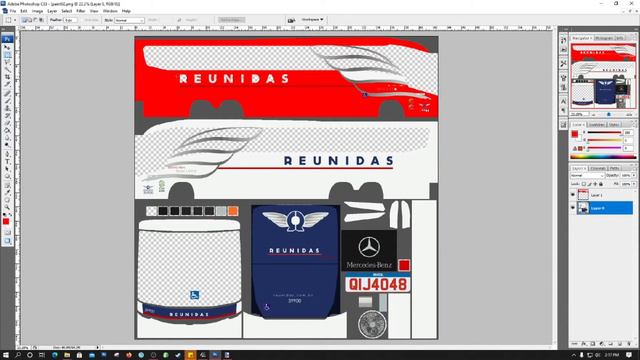Select the Clone Stamp tool
Screen dimensions: 640x360
(7, 109)
